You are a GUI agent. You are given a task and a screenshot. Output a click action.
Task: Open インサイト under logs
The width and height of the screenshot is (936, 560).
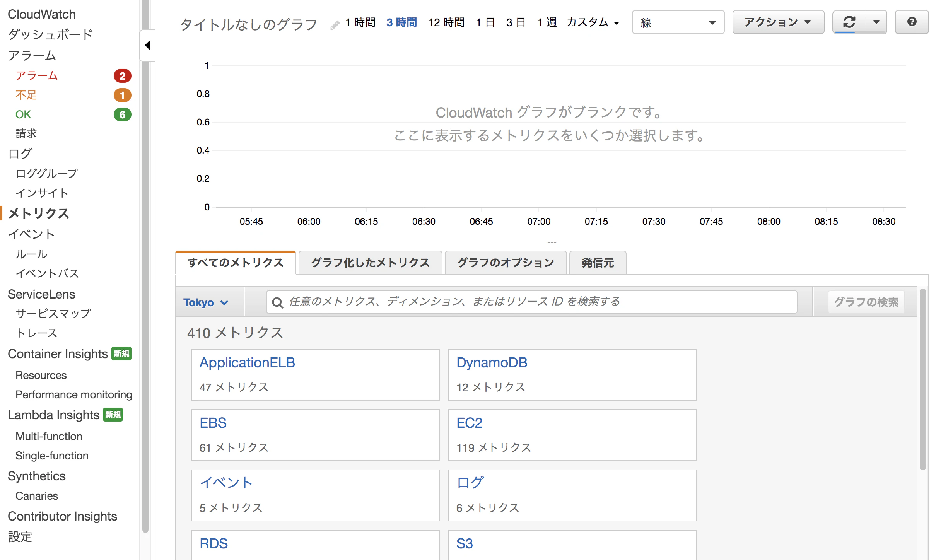[x=42, y=193]
